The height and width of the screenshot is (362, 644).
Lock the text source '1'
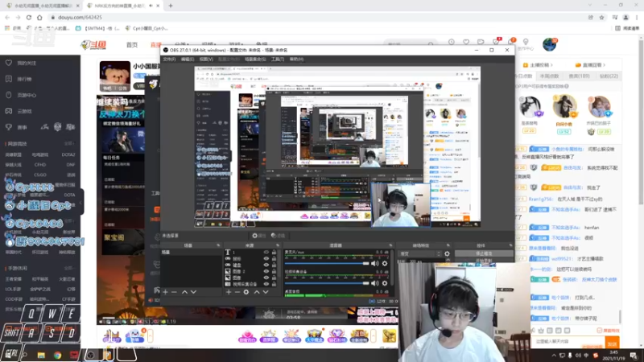pos(274,253)
